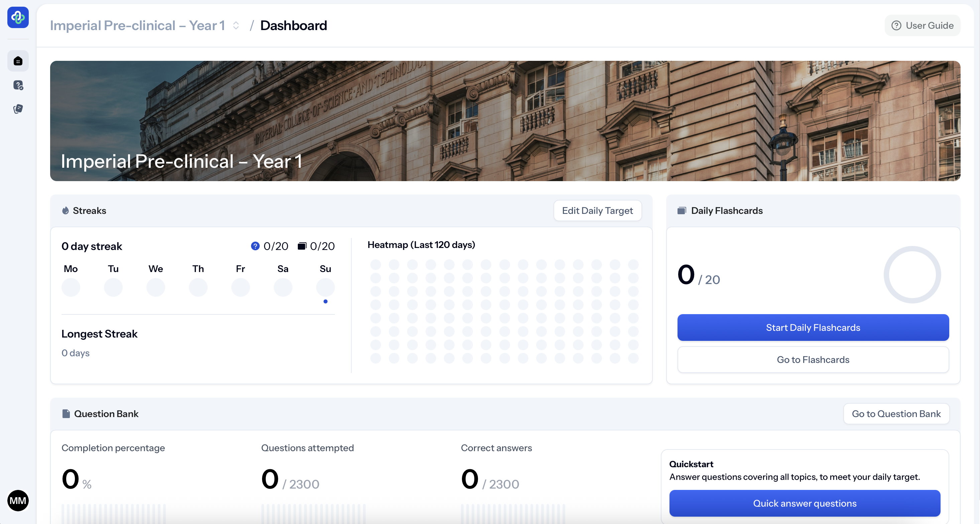Go to Flashcards page
This screenshot has width=980, height=524.
(x=813, y=359)
